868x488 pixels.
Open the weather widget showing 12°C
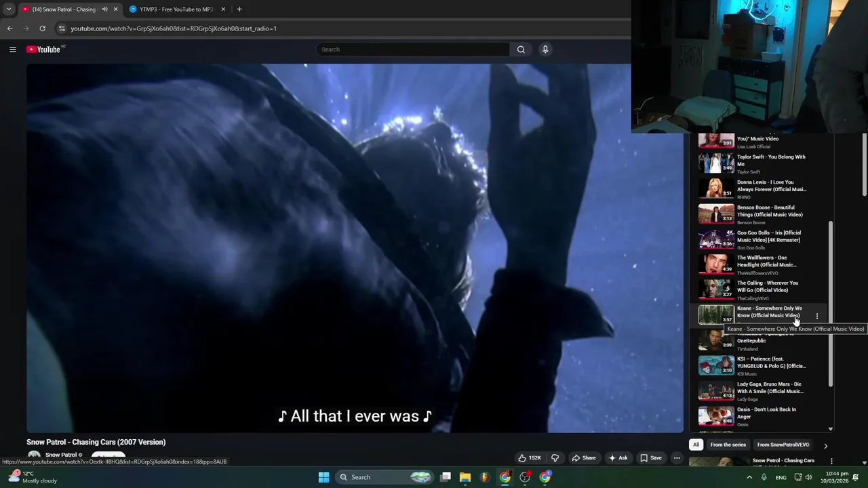click(34, 477)
